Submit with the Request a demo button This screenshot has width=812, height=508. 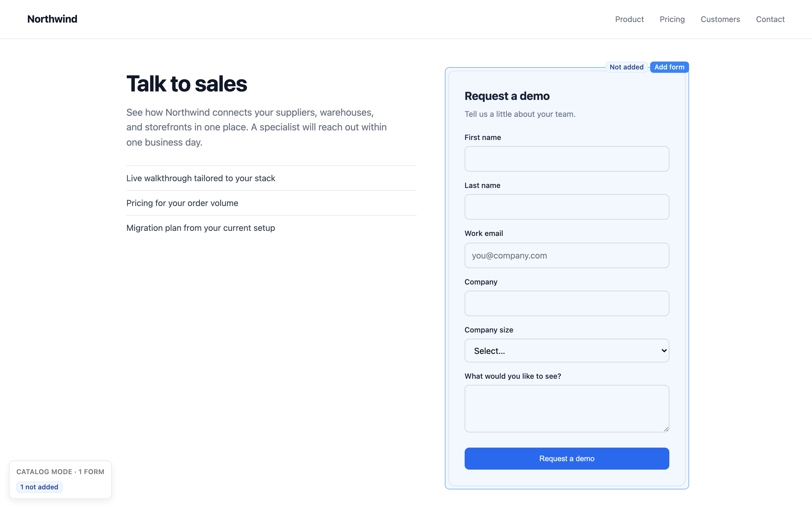[x=567, y=458]
